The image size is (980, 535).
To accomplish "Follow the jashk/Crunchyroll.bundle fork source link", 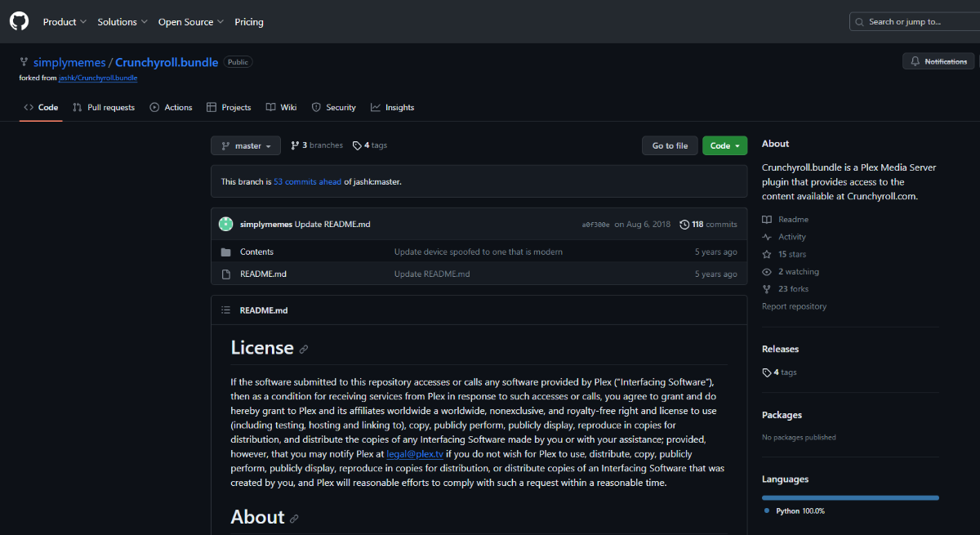I will (98, 78).
